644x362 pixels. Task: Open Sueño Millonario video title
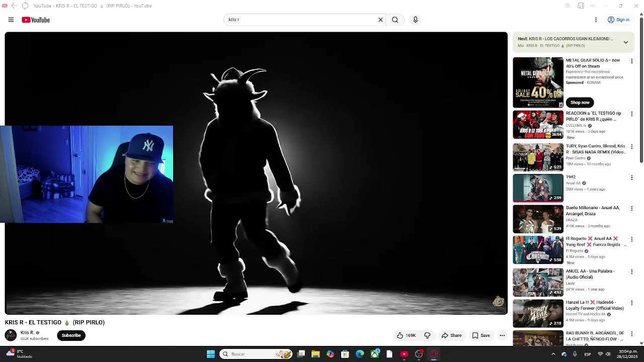coord(593,211)
